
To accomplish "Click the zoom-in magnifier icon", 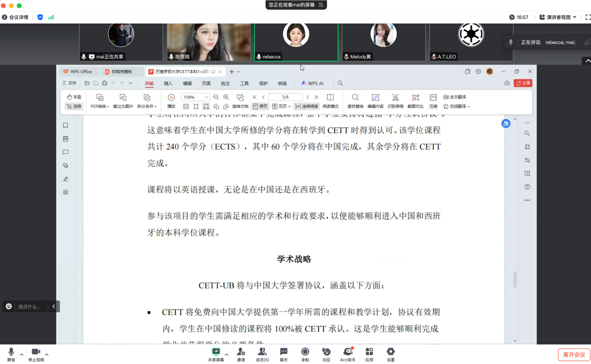I will pyautogui.click(x=226, y=97).
